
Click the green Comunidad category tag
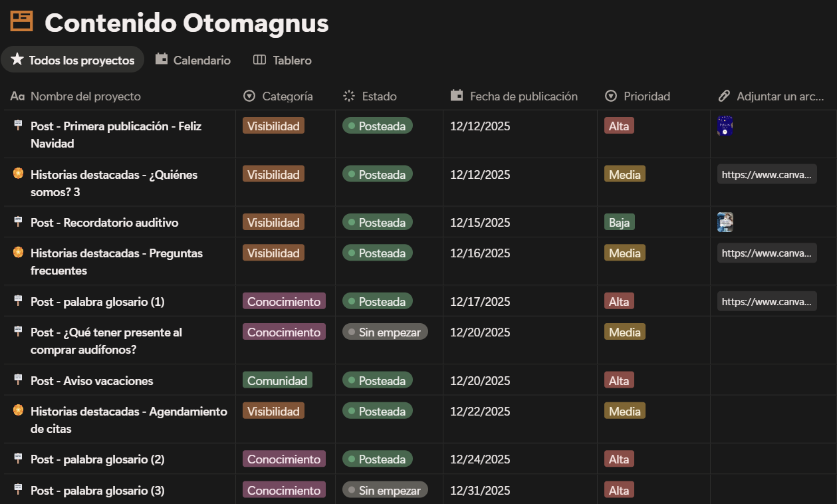(277, 380)
